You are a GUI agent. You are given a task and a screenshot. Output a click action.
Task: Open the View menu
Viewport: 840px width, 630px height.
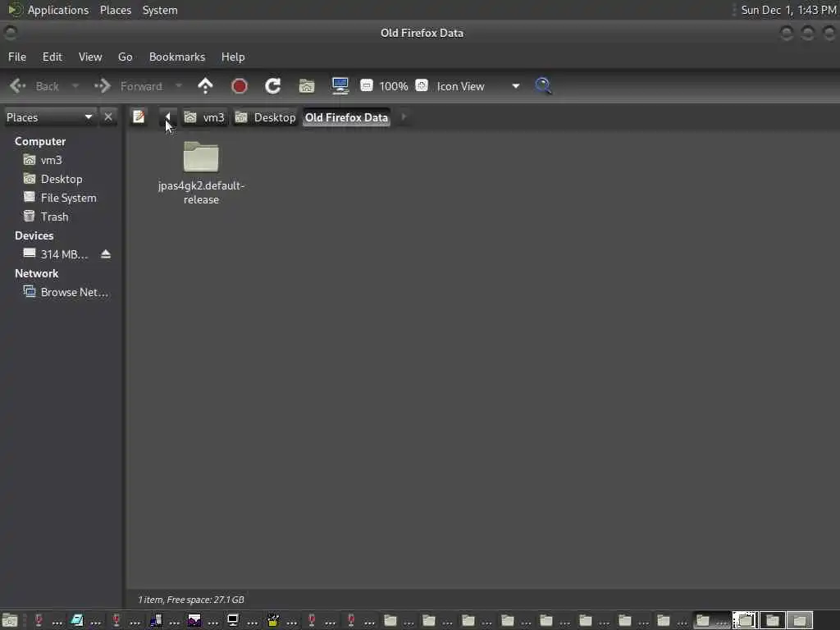pos(90,57)
